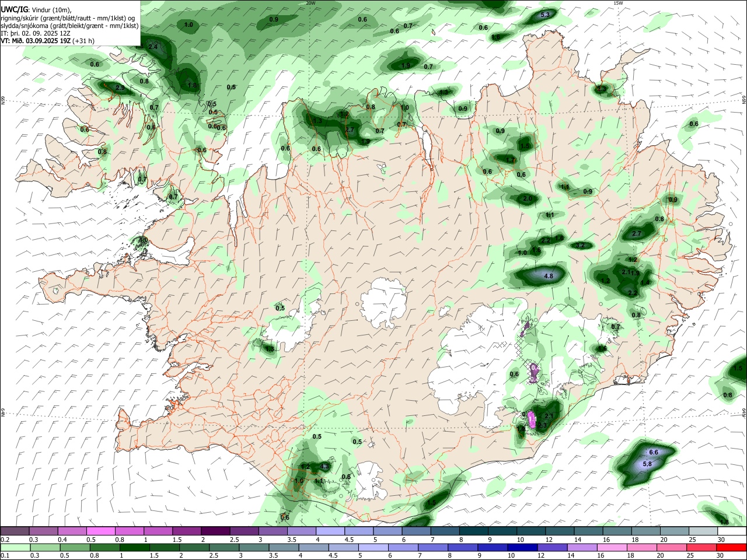
Task: Click the 5.8 precipitation value offshore
Action: (x=647, y=464)
